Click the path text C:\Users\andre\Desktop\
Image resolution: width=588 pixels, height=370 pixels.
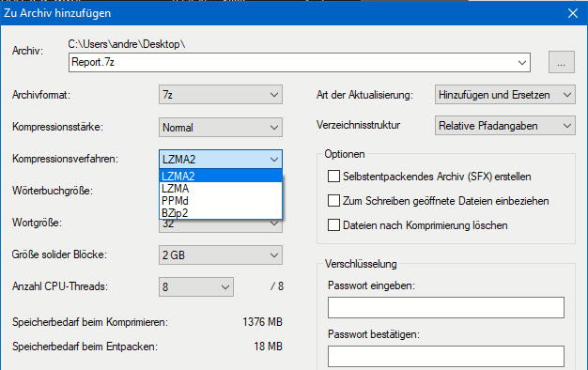pyautogui.click(x=127, y=44)
